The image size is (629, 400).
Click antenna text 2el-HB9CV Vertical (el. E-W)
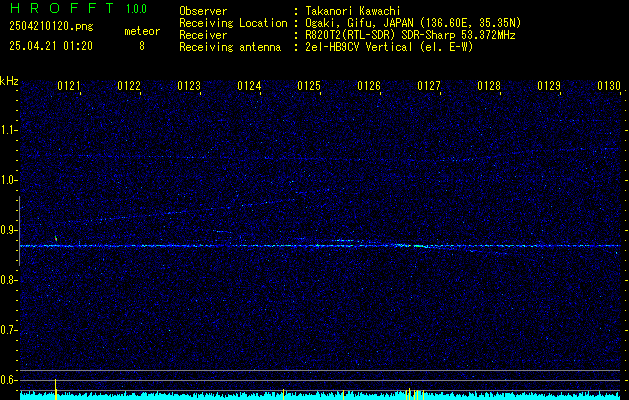click(389, 47)
